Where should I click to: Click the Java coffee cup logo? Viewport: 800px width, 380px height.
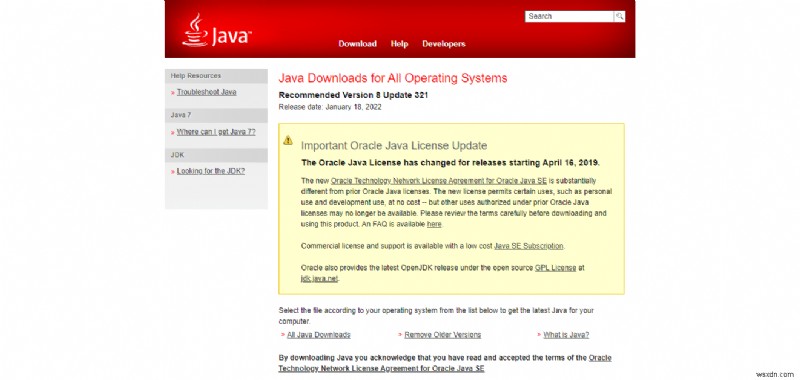pos(216,31)
